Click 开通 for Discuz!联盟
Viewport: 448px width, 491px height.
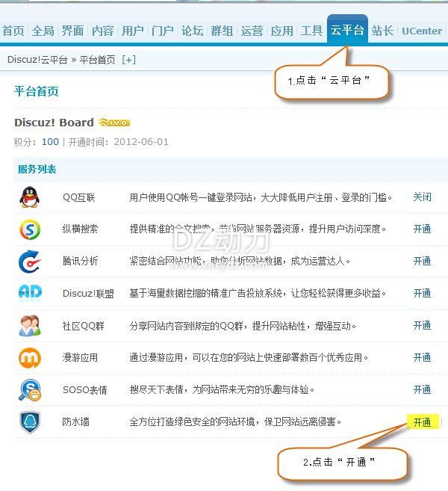click(422, 293)
